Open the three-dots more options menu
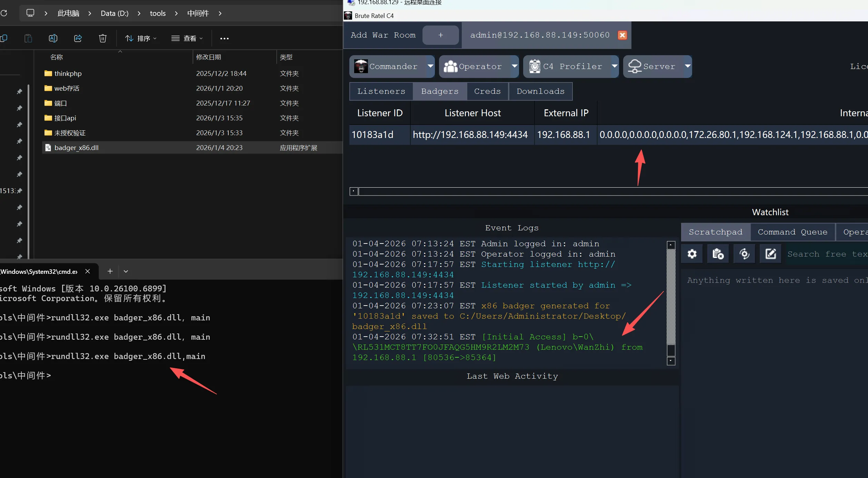This screenshot has height=478, width=868. pos(224,38)
